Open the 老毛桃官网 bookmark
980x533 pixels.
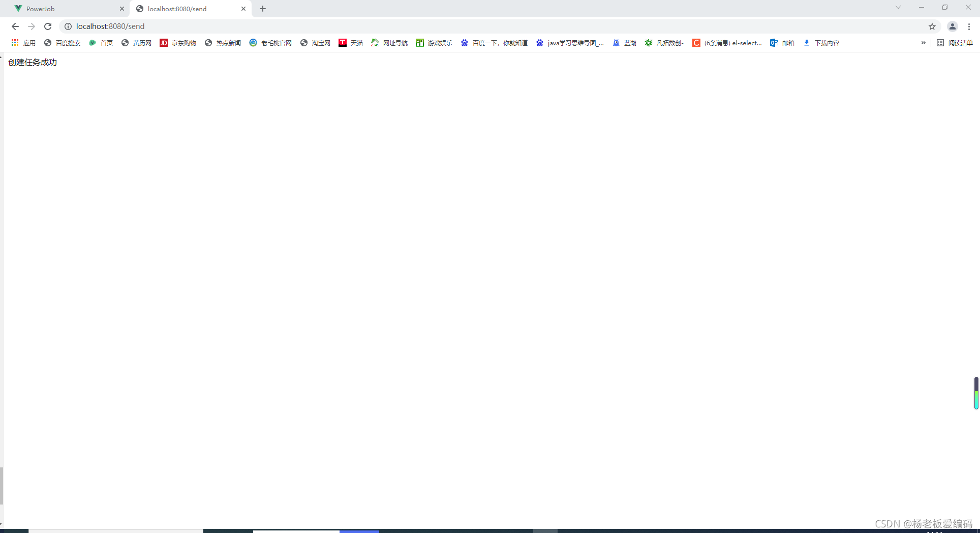[270, 43]
